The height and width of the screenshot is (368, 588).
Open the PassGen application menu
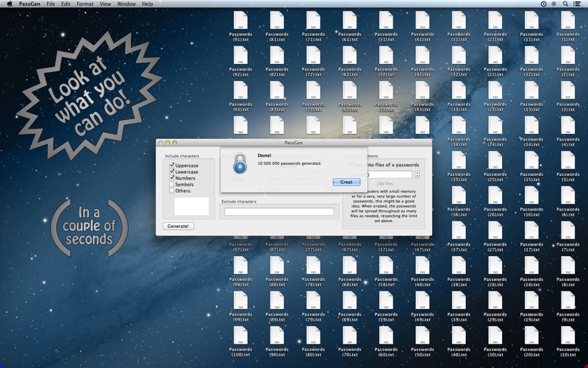[x=29, y=4]
